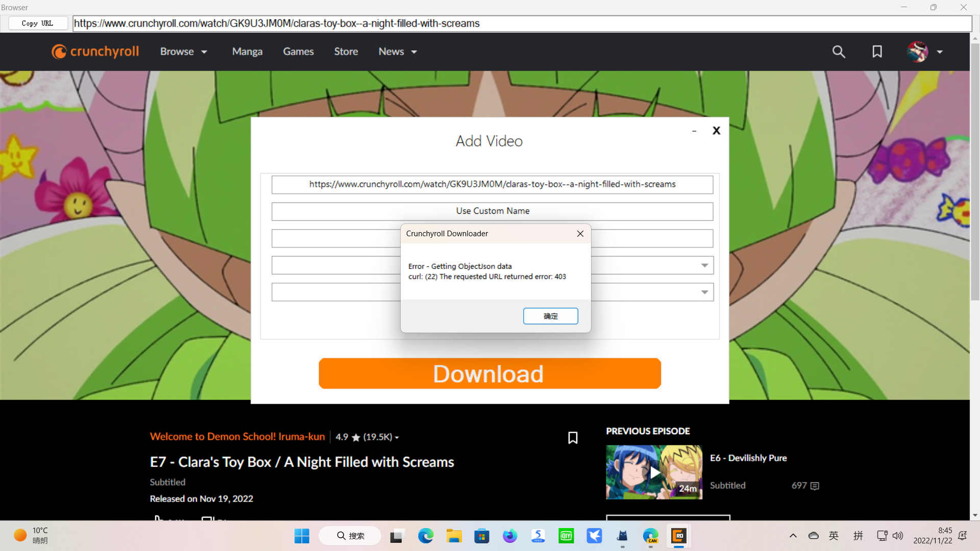Open comments icon next to 697

pyautogui.click(x=815, y=486)
